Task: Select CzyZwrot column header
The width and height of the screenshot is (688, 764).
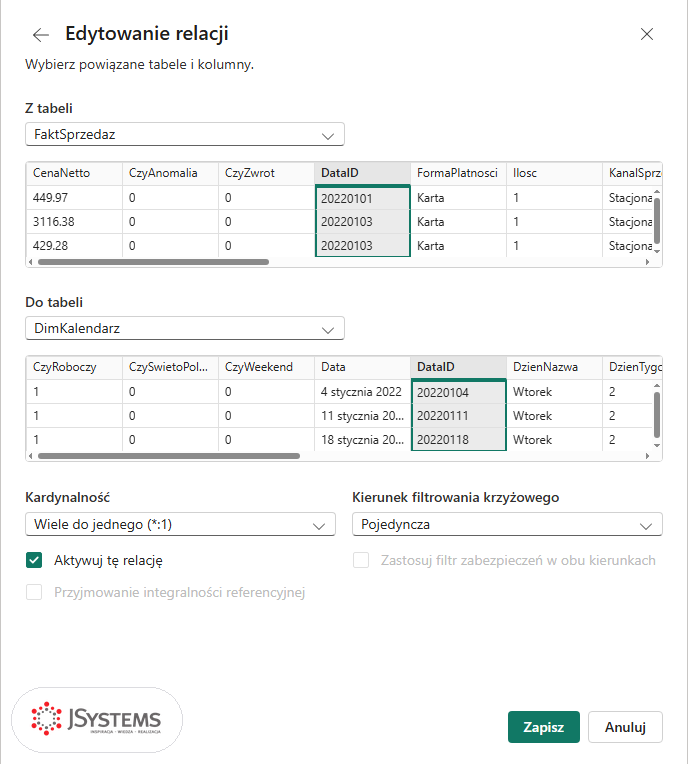Action: coord(266,173)
